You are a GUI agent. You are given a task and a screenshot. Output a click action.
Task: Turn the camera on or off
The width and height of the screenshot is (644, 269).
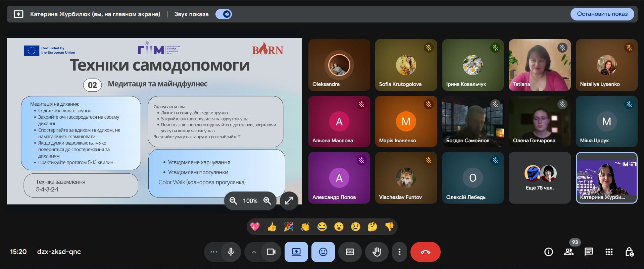(271, 252)
